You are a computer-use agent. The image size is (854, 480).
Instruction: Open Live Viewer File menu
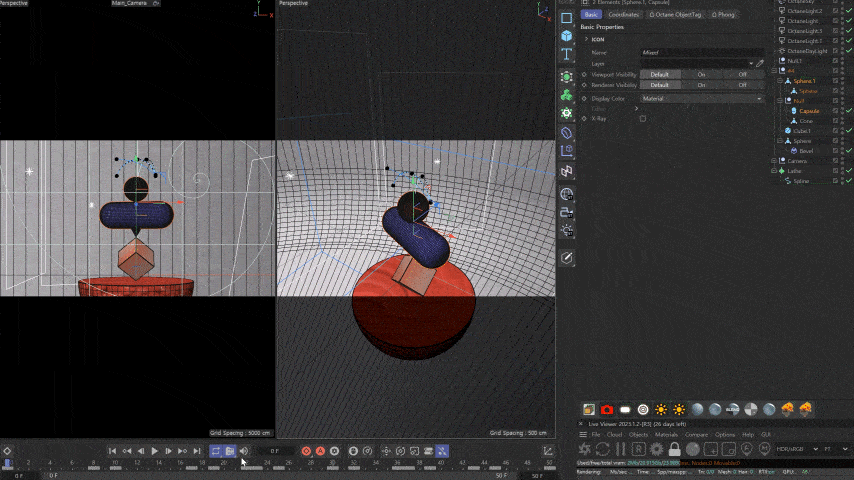pos(596,435)
